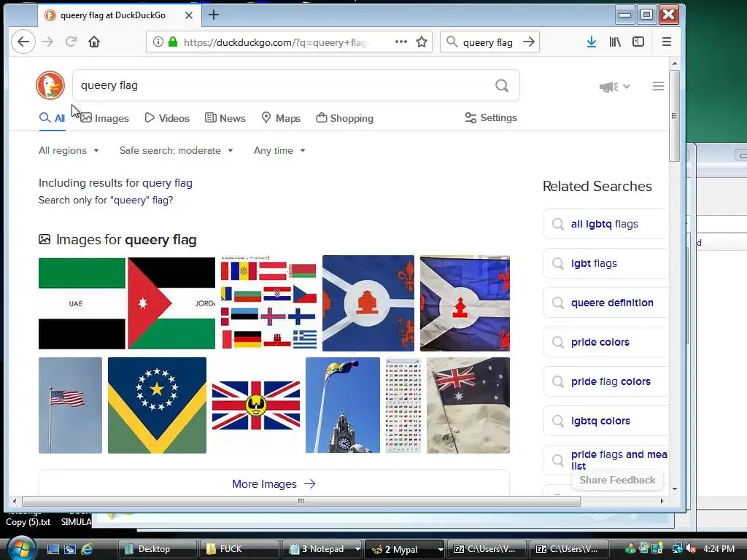The image size is (747, 560).
Task: Click the DuckDuckGo search input field
Action: pyautogui.click(x=295, y=86)
